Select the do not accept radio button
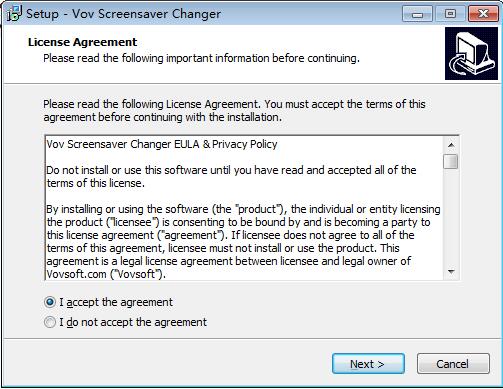The image size is (503, 389). pos(50,322)
